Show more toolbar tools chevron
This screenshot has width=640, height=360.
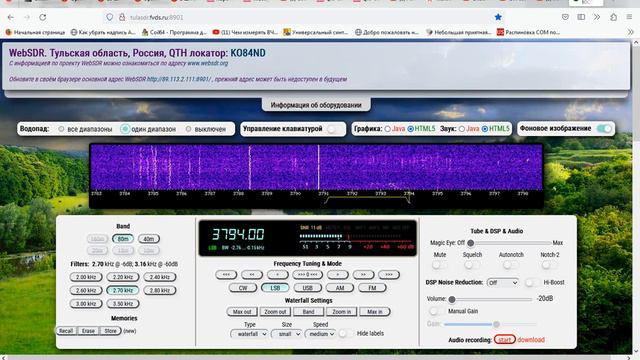[x=597, y=17]
